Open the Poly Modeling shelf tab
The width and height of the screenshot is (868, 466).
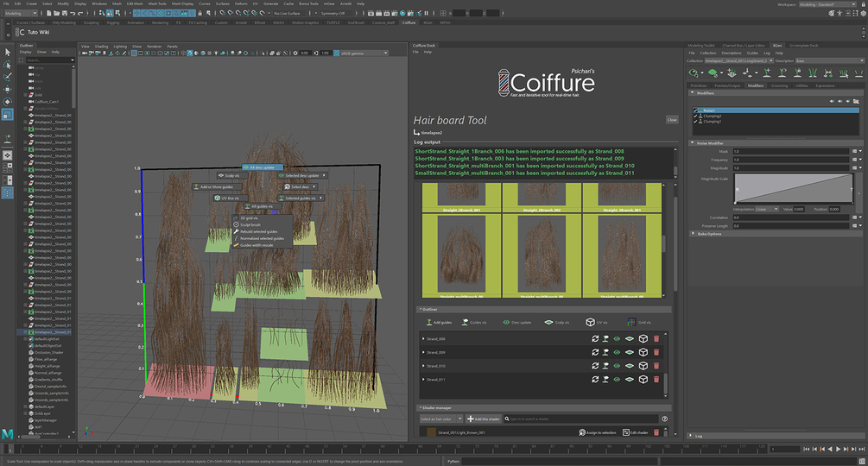pyautogui.click(x=64, y=22)
